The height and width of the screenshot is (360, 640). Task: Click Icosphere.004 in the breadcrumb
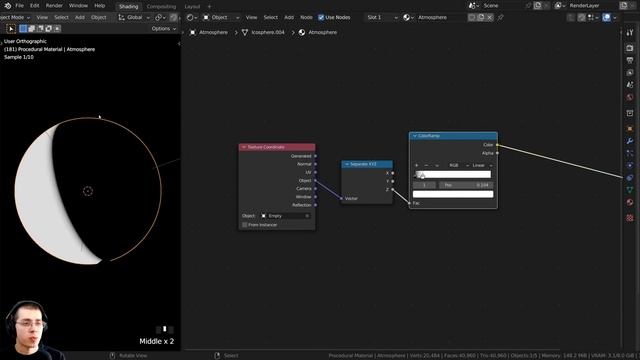[x=267, y=32]
